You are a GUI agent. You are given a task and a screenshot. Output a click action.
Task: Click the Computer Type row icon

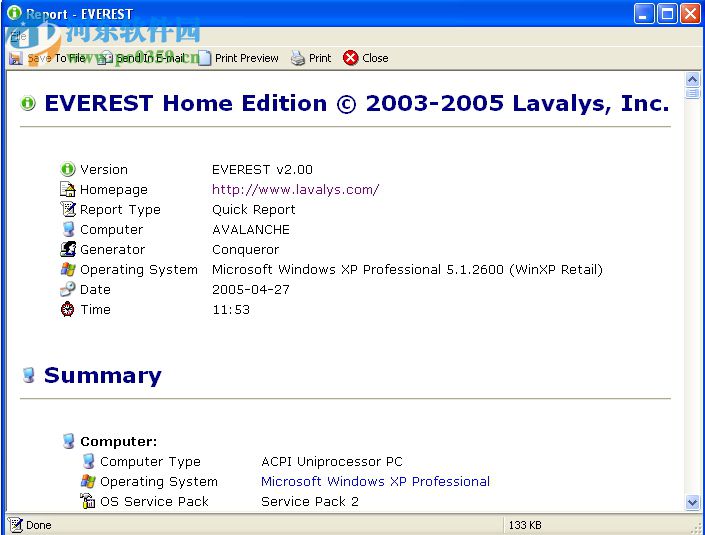(88, 461)
